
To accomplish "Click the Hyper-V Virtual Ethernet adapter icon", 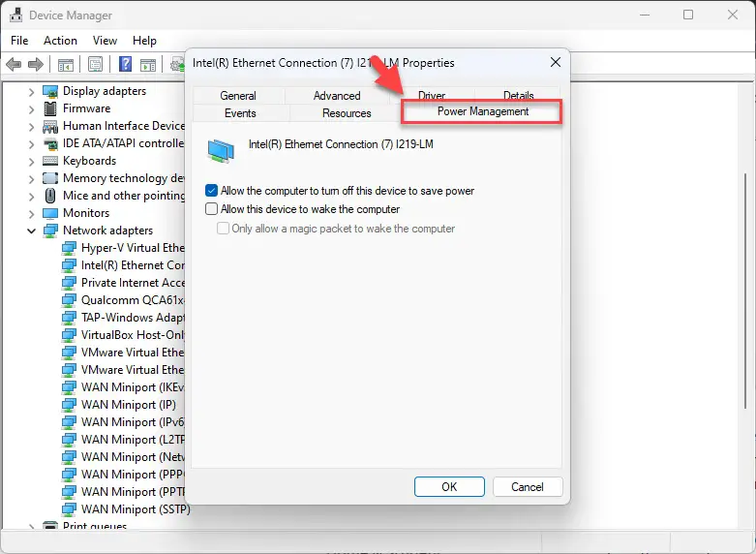I will [x=69, y=248].
